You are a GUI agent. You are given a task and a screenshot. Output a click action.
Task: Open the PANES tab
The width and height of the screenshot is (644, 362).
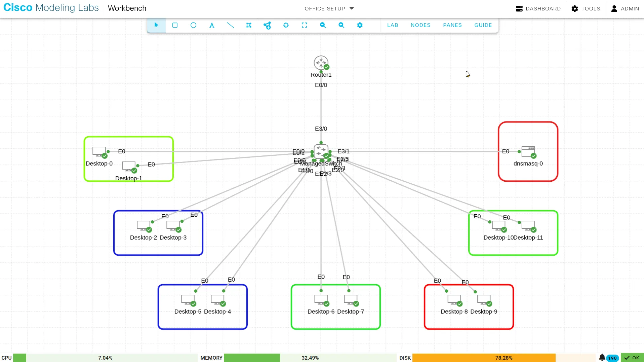click(x=452, y=25)
